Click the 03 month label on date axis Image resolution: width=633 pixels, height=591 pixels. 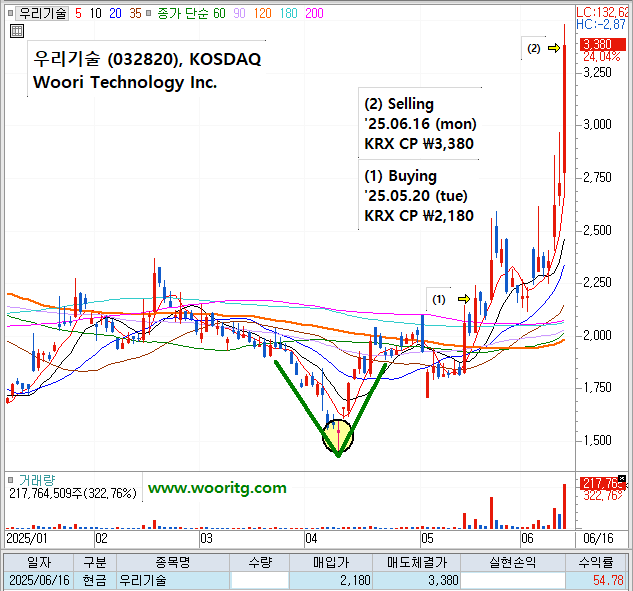click(x=206, y=538)
